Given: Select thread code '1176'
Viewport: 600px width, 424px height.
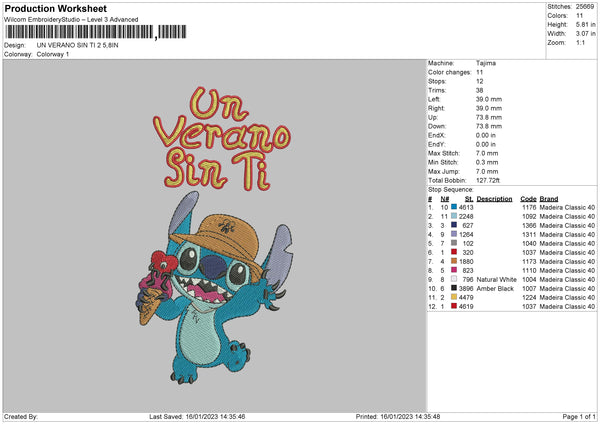Looking at the screenshot, I should coord(529,207).
